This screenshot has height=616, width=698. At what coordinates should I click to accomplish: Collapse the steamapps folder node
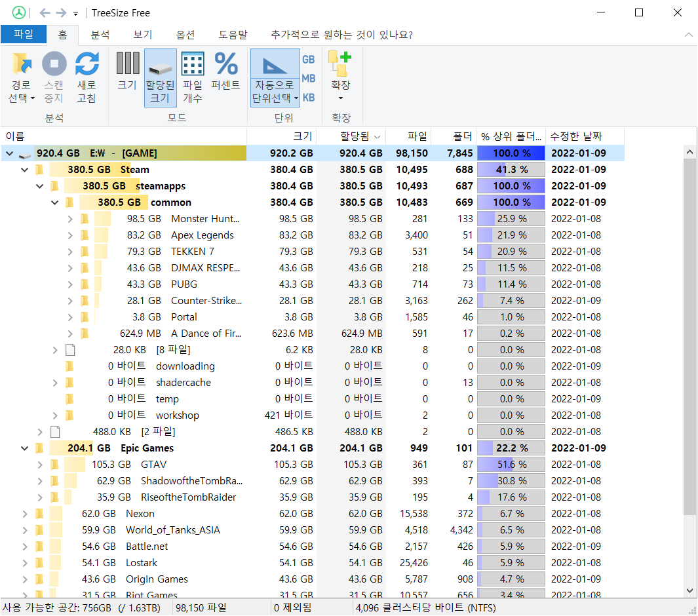point(39,187)
